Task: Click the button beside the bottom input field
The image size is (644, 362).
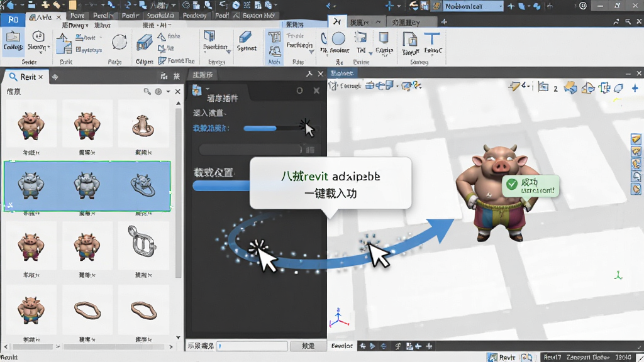Action: (x=308, y=346)
